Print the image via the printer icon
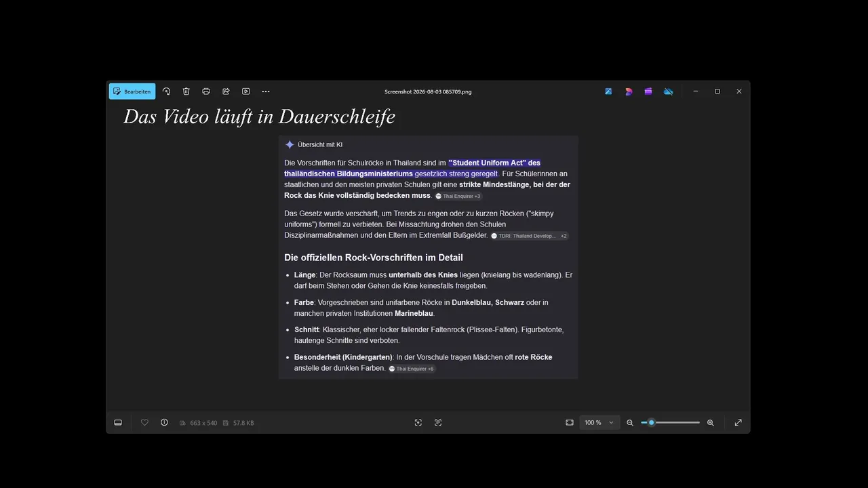This screenshot has height=488, width=868. point(206,91)
